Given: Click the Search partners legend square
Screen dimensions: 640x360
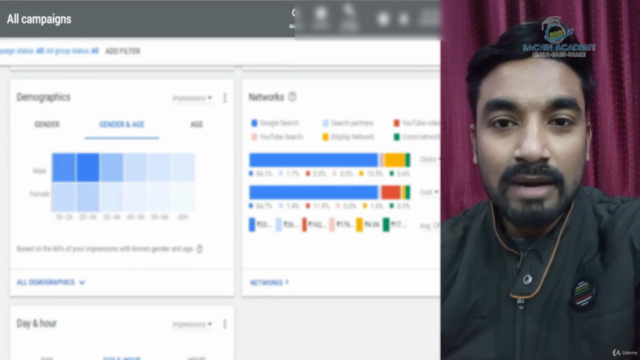Looking at the screenshot, I should (325, 123).
